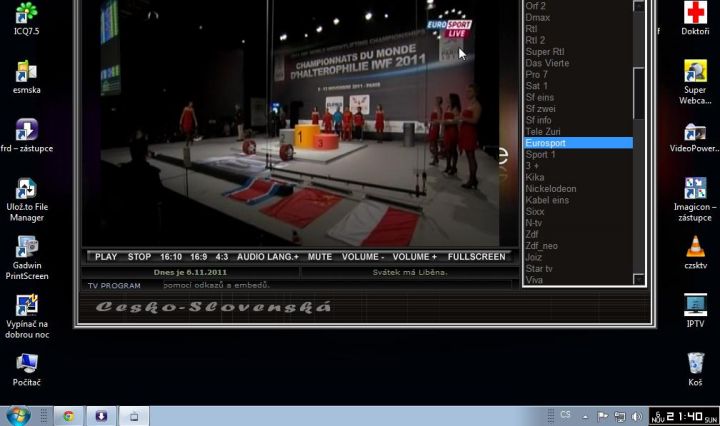Image resolution: width=720 pixels, height=426 pixels.
Task: Open the volume speaker tray icon
Action: (636, 417)
